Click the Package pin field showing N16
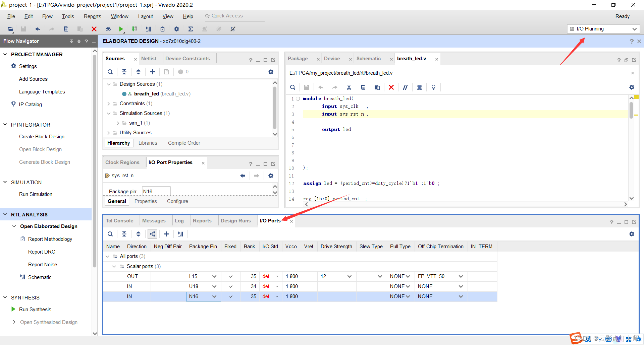The height and width of the screenshot is (345, 644). (156, 191)
